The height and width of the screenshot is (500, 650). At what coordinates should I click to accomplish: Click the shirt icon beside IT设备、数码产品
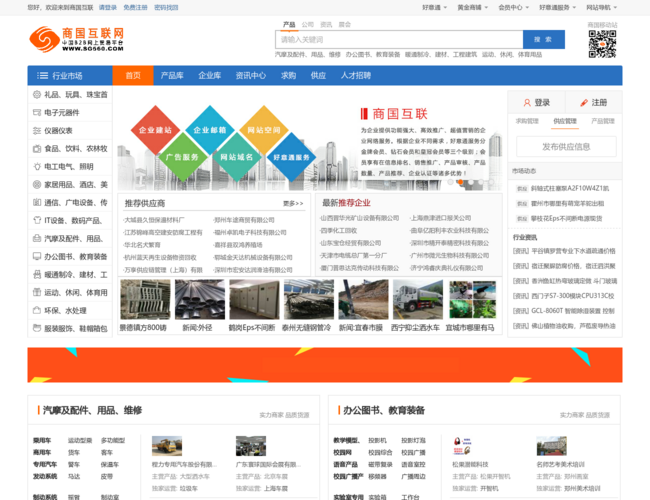(x=37, y=220)
